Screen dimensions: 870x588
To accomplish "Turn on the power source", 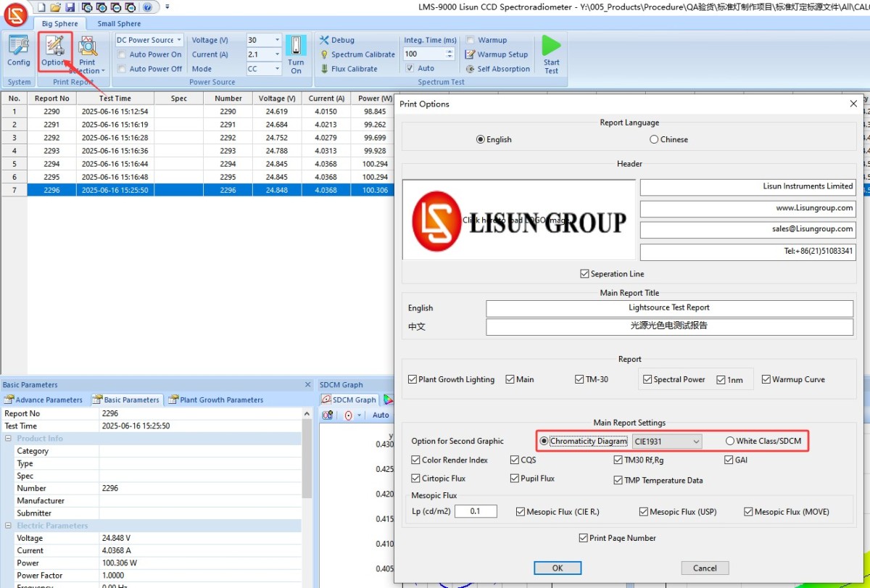I will 296,54.
